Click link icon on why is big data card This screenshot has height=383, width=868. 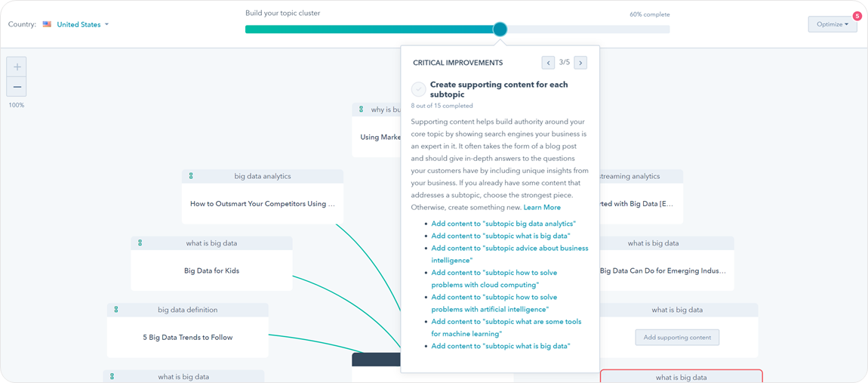tap(362, 110)
